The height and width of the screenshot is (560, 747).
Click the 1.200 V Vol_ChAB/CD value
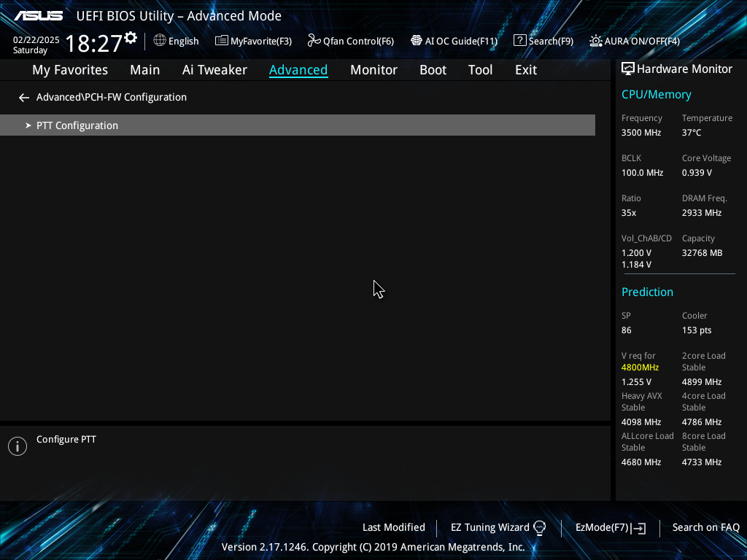tap(636, 253)
